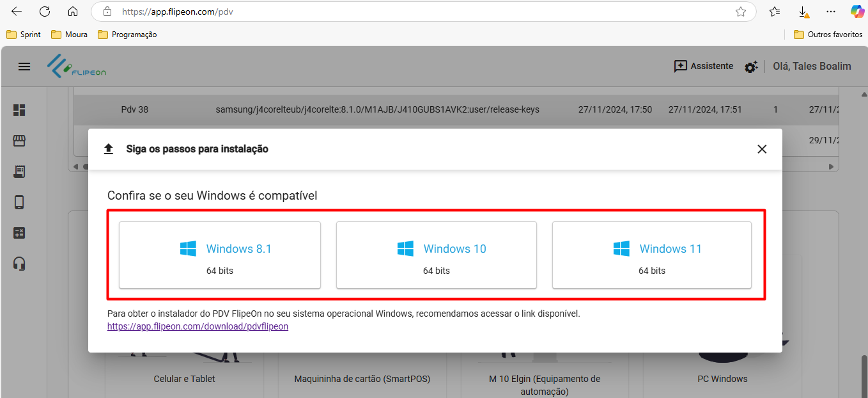The height and width of the screenshot is (398, 868).
Task: Select the Windows 8.1 64 bits card
Action: [x=220, y=255]
